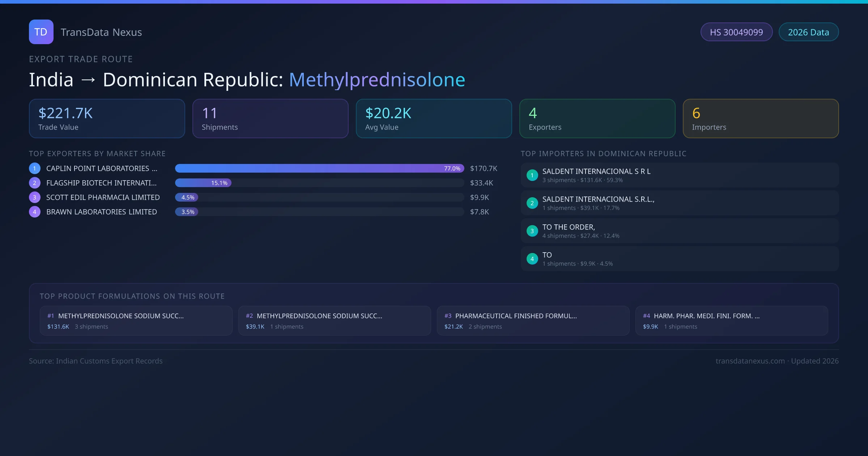Image resolution: width=868 pixels, height=456 pixels.
Task: Click rank 2 badge for Flagship Biotech
Action: click(35, 183)
